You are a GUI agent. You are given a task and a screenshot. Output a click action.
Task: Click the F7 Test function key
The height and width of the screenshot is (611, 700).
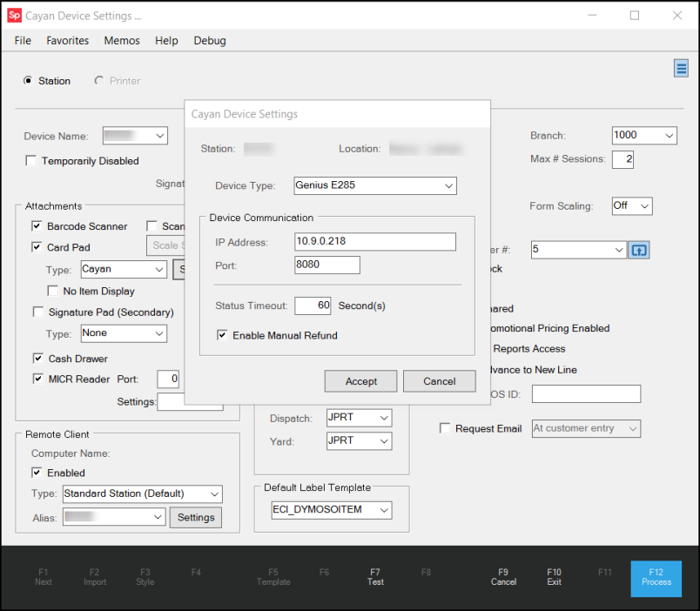point(375,577)
